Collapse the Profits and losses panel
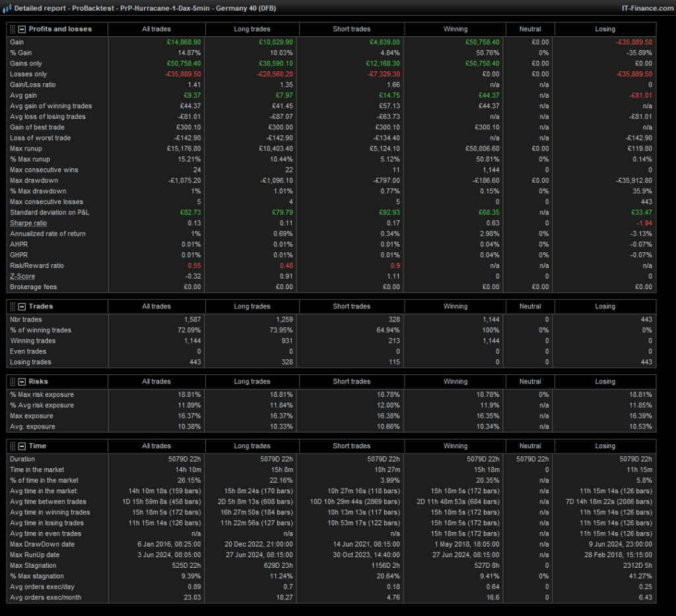This screenshot has width=676, height=616. [20, 28]
